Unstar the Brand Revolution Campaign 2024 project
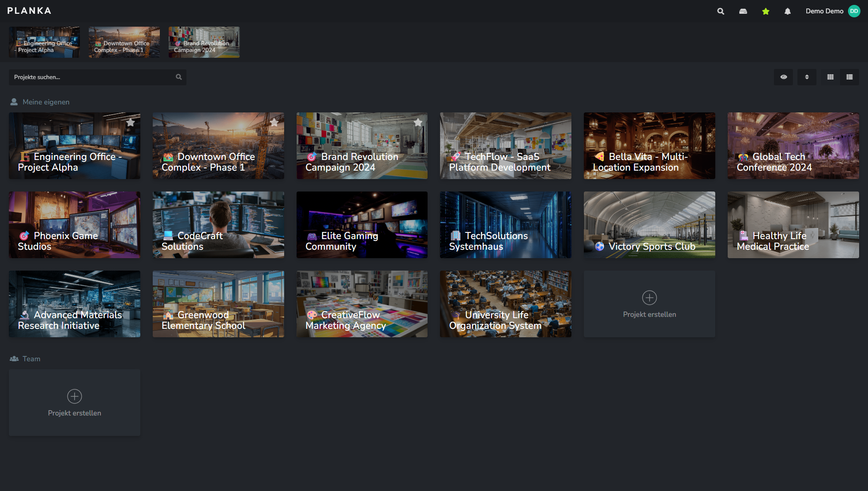 [x=418, y=122]
